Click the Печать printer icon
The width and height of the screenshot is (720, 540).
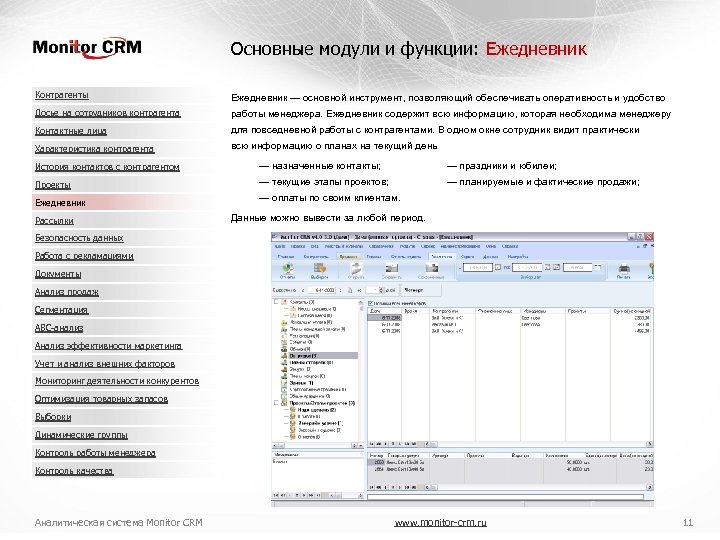coord(623,270)
